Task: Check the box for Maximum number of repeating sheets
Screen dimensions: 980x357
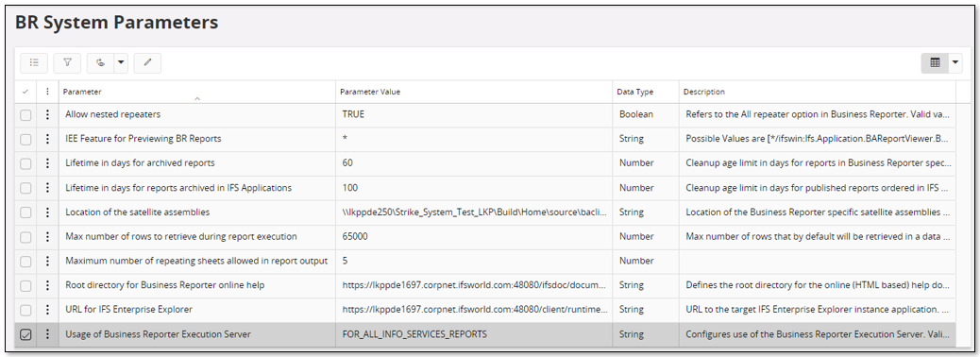Action: click(25, 262)
